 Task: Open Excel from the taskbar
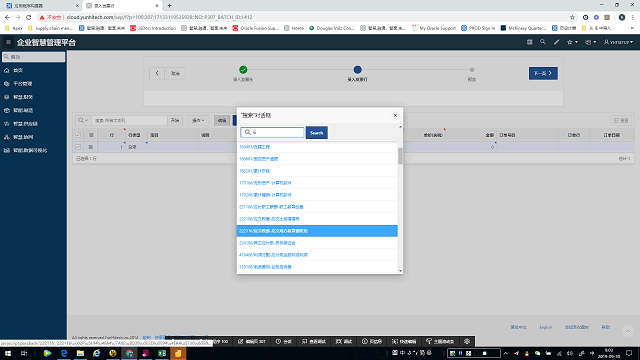coord(162,353)
